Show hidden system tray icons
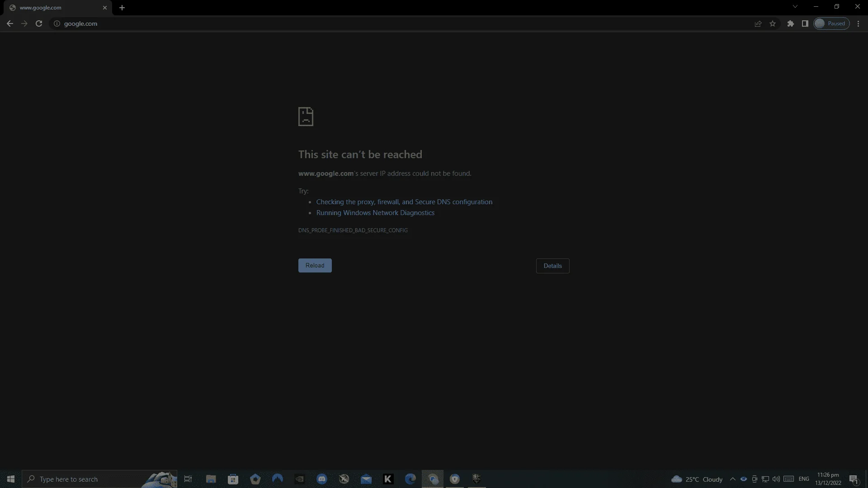Screen dimensions: 868x488 tap(733, 479)
